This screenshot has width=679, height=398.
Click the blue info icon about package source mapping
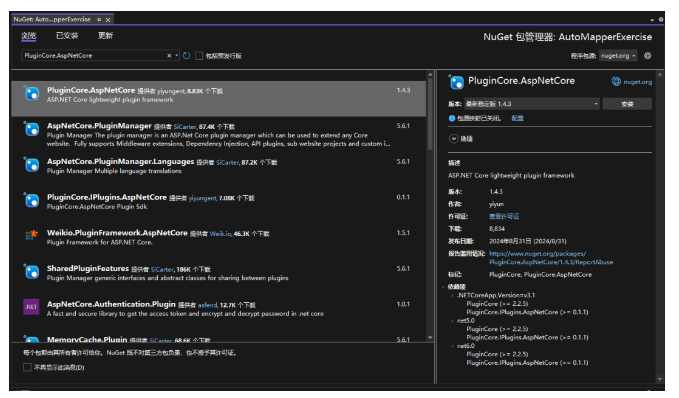coord(452,118)
